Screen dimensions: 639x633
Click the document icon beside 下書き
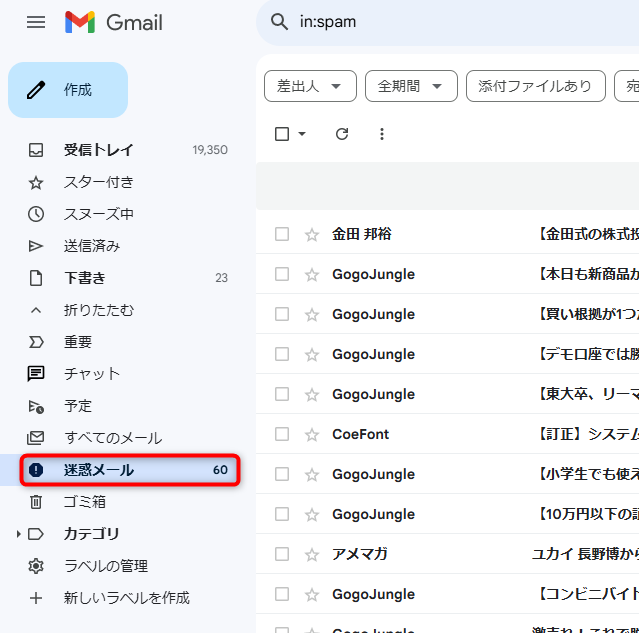tap(36, 278)
